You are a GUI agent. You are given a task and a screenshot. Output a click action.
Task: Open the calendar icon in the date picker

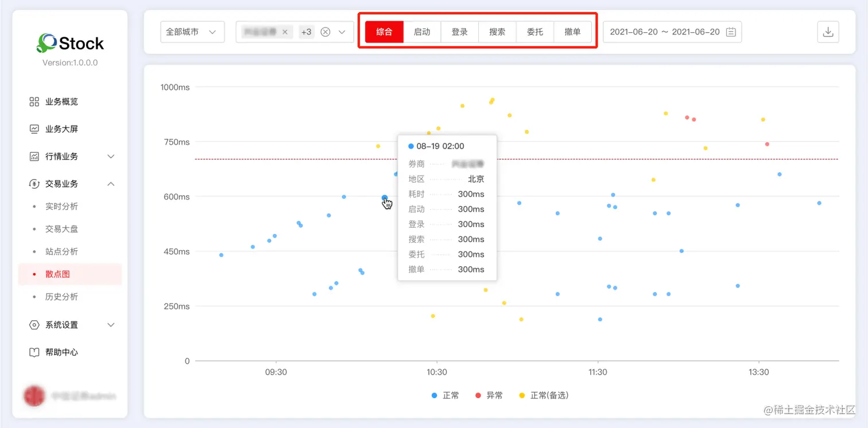coord(730,32)
